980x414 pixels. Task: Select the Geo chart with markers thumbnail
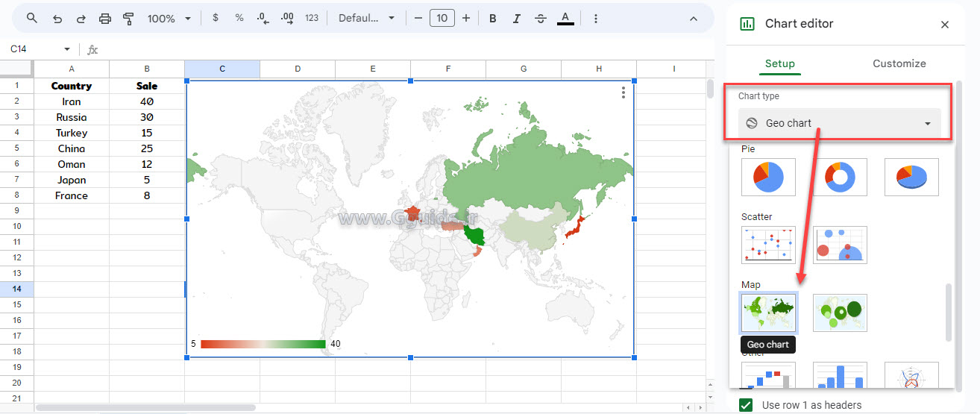click(840, 313)
